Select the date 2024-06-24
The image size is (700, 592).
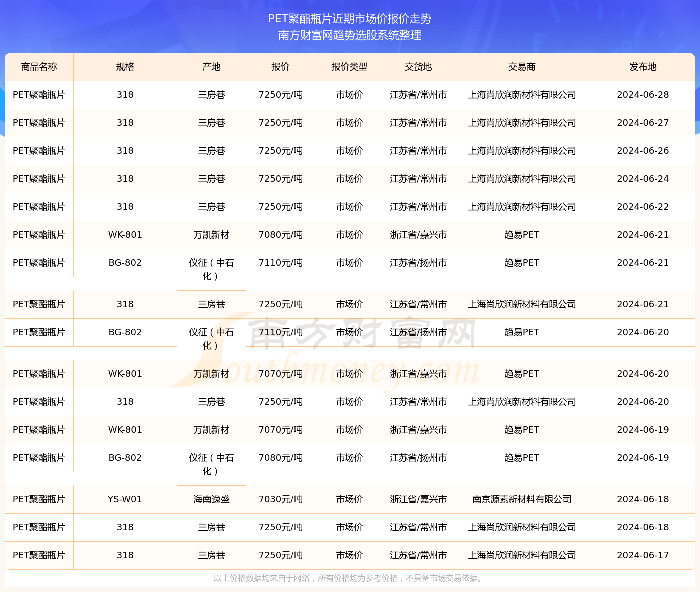coord(643,179)
